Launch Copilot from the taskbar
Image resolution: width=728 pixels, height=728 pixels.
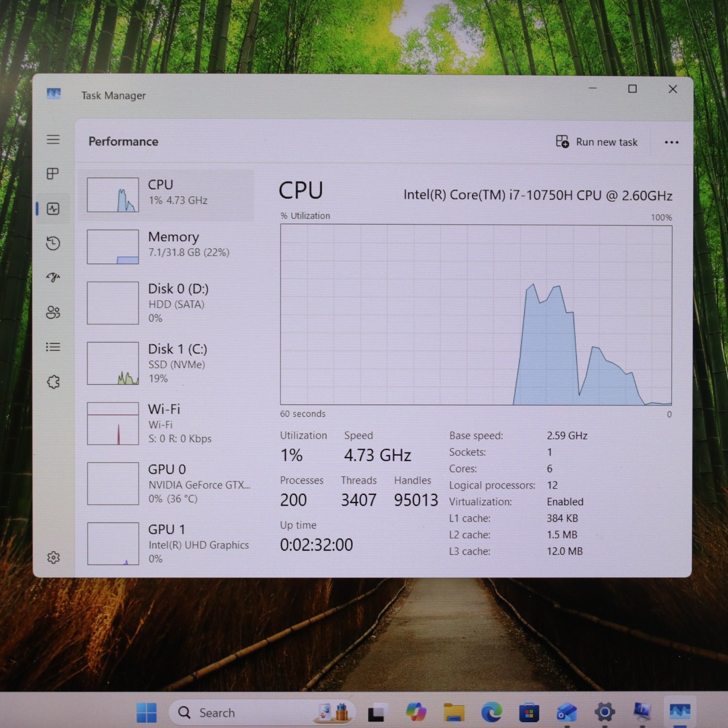click(x=416, y=712)
